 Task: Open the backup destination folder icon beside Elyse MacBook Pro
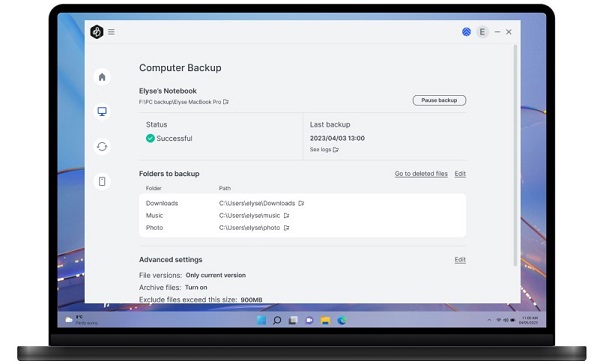coord(226,102)
